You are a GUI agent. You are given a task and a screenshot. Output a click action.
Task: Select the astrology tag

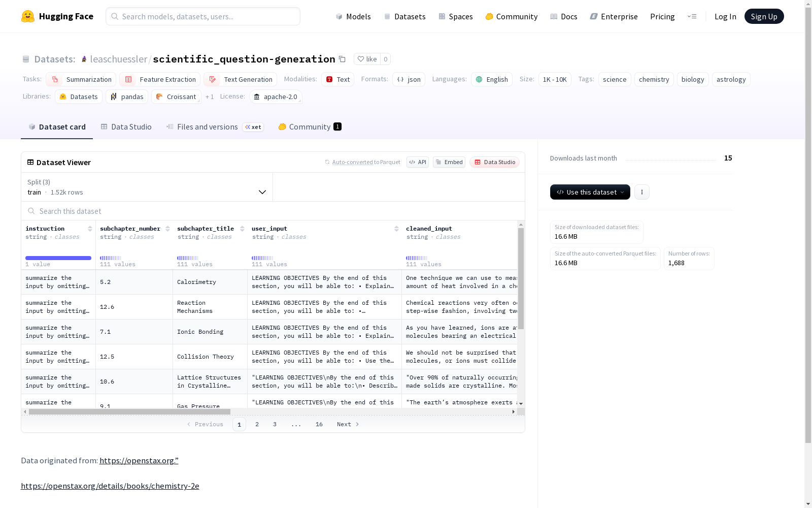(x=731, y=79)
